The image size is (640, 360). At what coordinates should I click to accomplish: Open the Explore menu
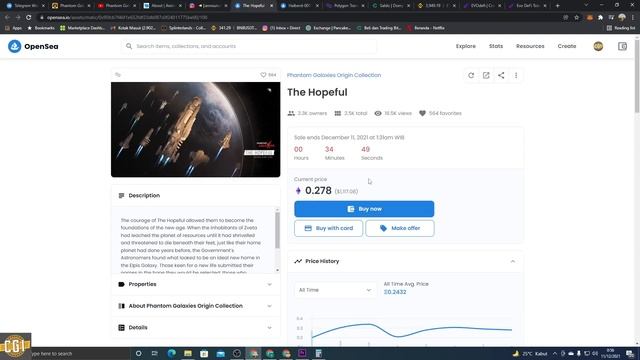click(466, 46)
